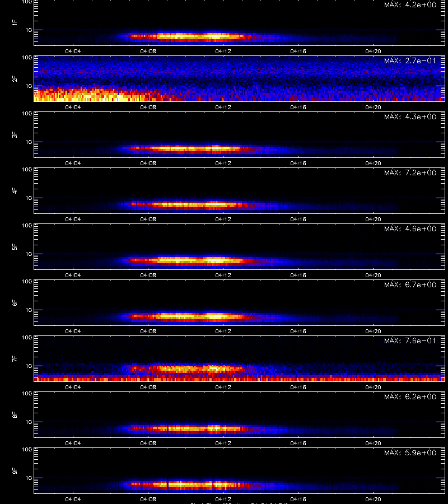This screenshot has width=448, height=504.
Task: Click the 04:20 tick label under panel 5F
Action: (373, 276)
